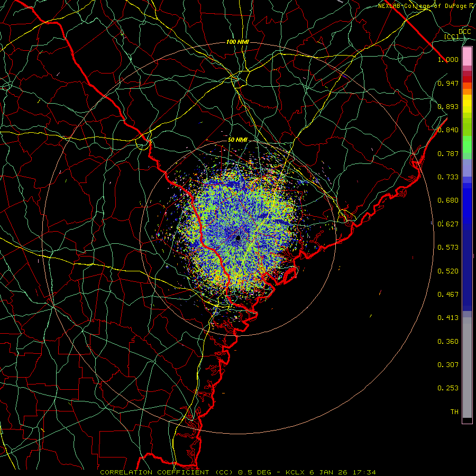
Task: Click the 0.5 DEG elevation text
Action: (x=254, y=472)
